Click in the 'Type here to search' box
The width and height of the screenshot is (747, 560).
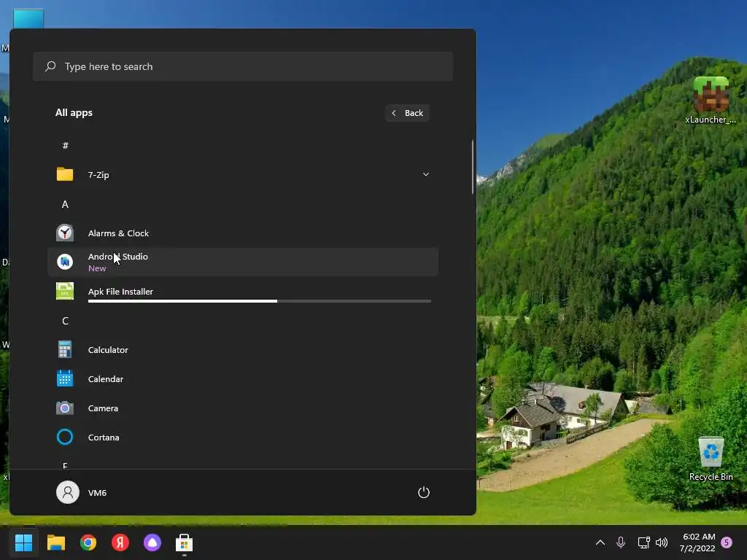tap(243, 66)
